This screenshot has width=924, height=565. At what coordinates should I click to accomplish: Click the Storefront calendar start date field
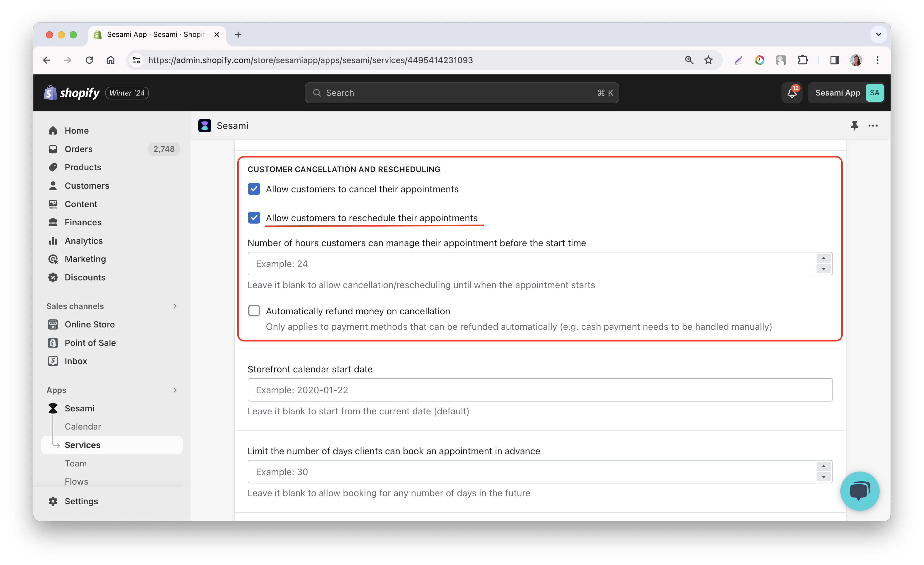pos(540,390)
